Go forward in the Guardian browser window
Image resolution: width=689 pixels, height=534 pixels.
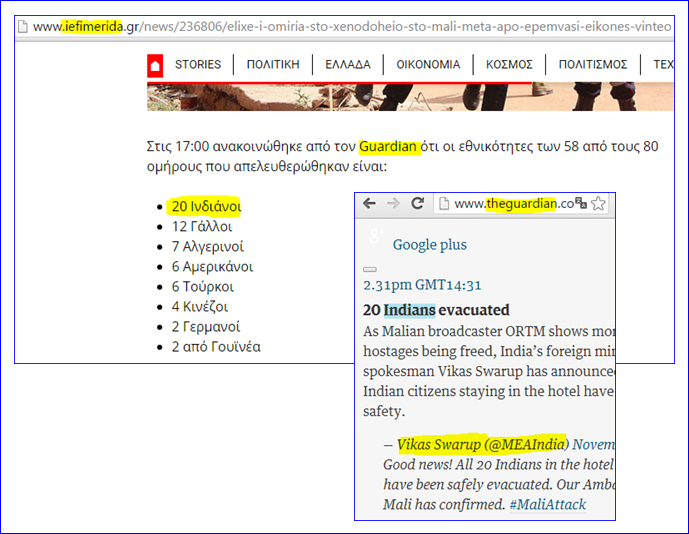pyautogui.click(x=393, y=203)
